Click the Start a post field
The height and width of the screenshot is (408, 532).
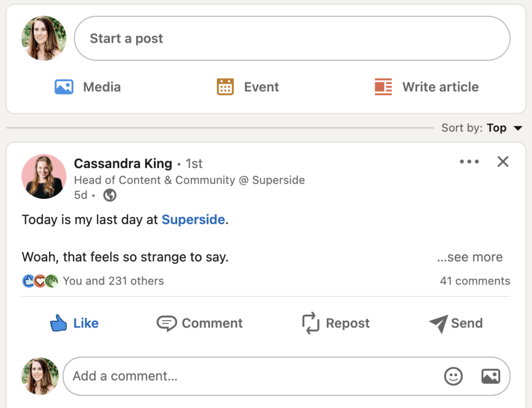click(x=292, y=38)
